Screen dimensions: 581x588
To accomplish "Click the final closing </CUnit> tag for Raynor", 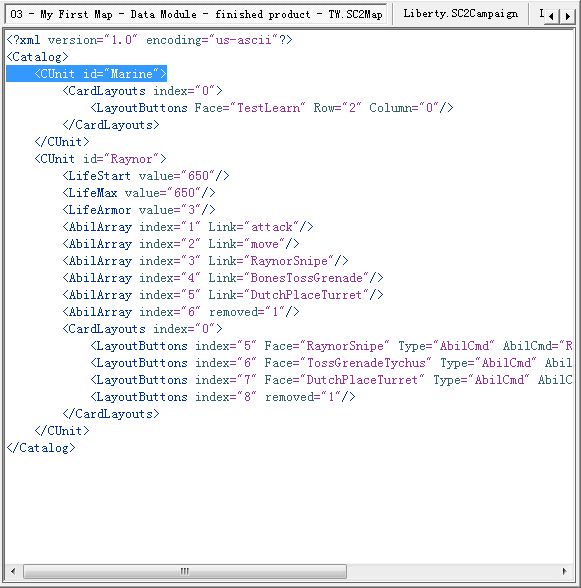I will click(x=62, y=431).
